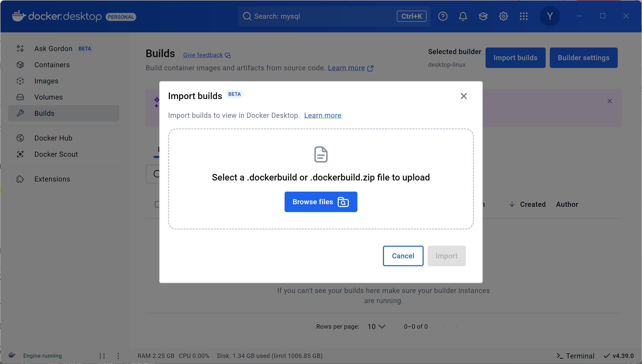Open the notifications bell
Viewport: 642px width, 364px height.
[x=463, y=16]
